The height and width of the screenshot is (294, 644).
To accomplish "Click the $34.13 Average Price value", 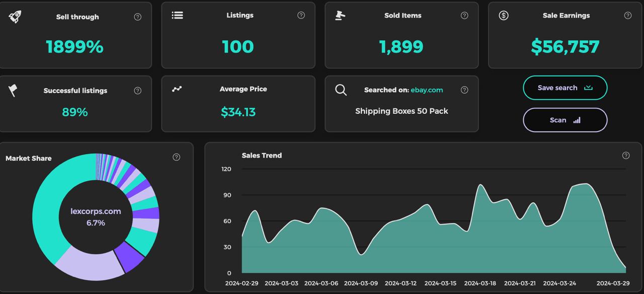I will pos(238,112).
